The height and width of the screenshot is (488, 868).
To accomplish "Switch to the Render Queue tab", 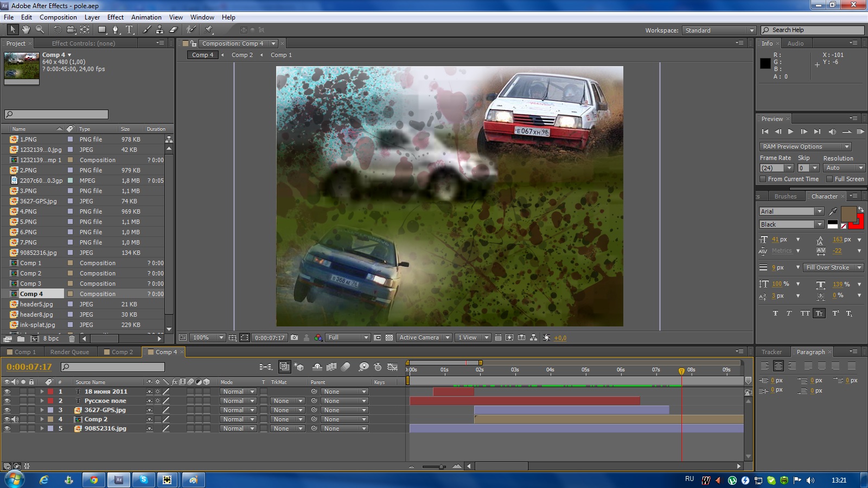I will [x=69, y=352].
